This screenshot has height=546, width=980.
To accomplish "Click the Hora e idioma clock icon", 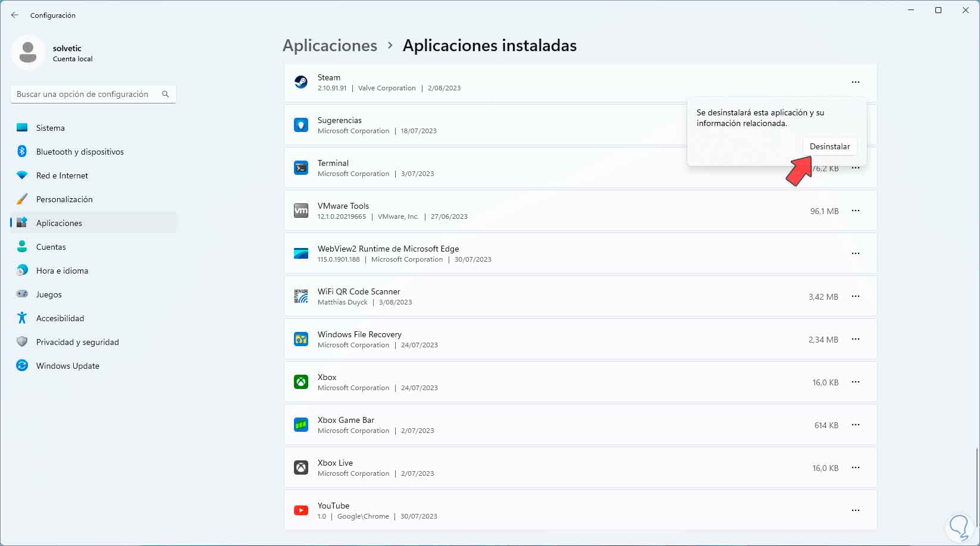I will click(x=22, y=271).
